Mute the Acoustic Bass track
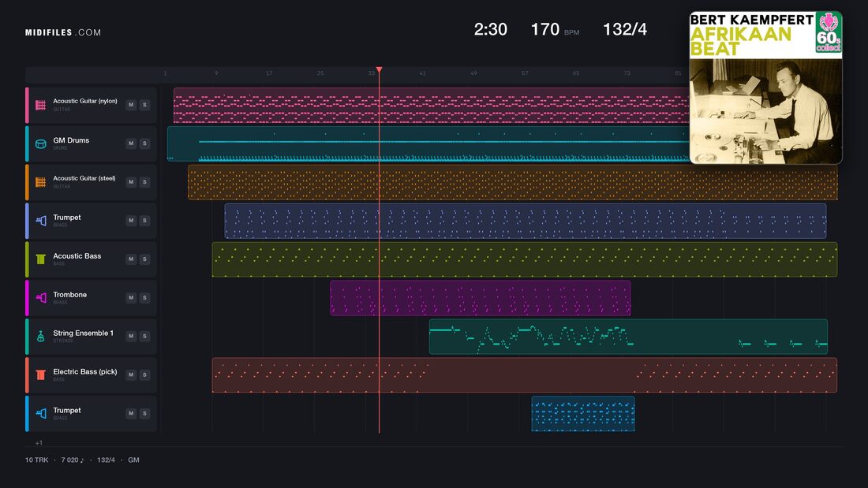The image size is (868, 488). pyautogui.click(x=131, y=259)
